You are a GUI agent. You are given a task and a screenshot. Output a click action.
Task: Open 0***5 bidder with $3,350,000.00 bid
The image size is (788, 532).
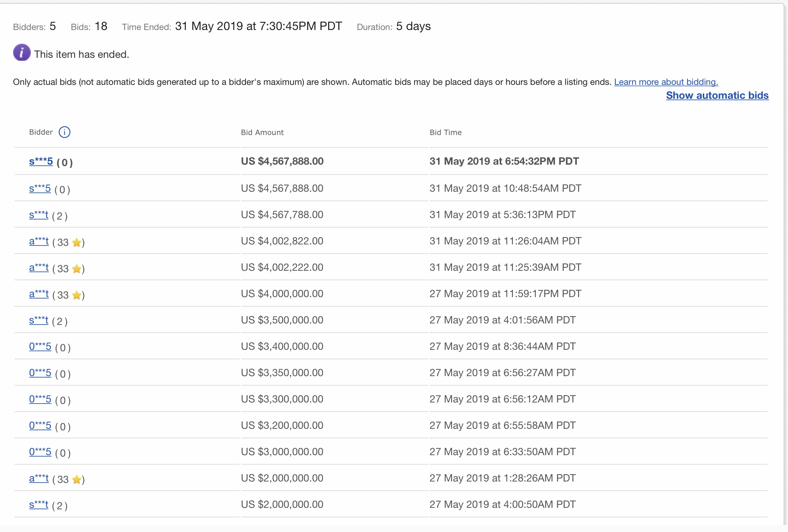point(40,373)
